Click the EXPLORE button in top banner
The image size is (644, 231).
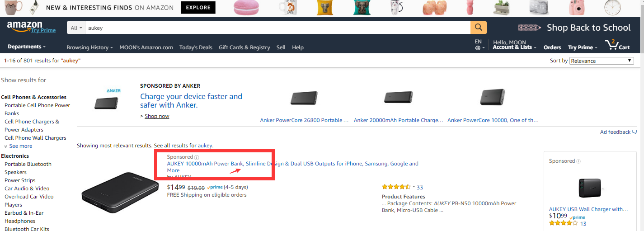click(198, 8)
